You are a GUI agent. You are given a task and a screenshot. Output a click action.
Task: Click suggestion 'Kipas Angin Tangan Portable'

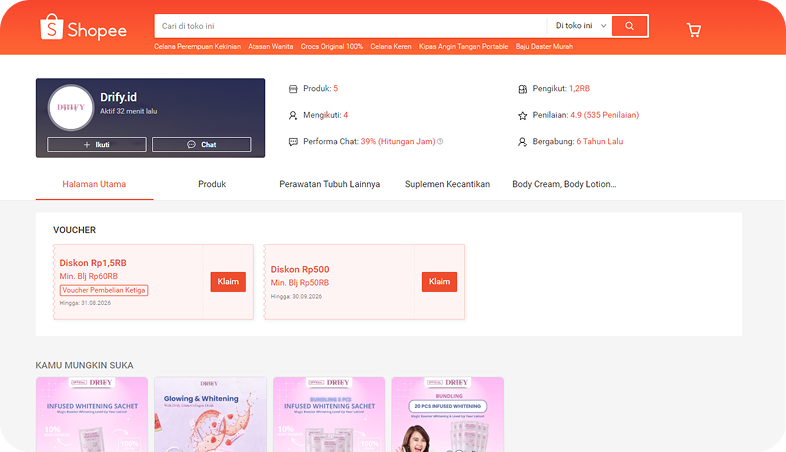point(463,46)
